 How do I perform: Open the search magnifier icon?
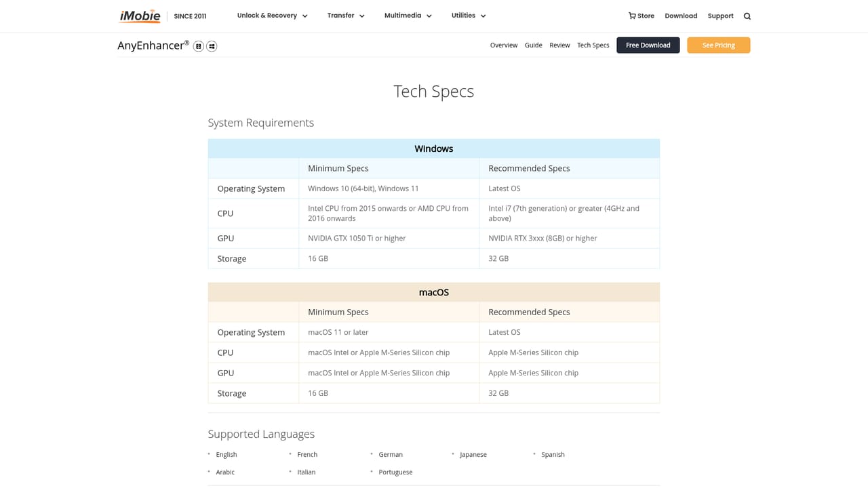click(x=747, y=16)
